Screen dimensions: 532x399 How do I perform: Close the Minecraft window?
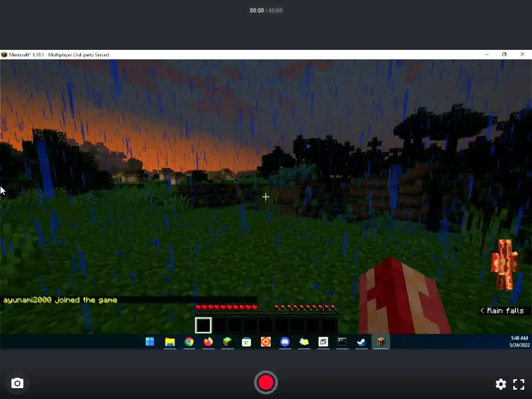click(x=523, y=54)
